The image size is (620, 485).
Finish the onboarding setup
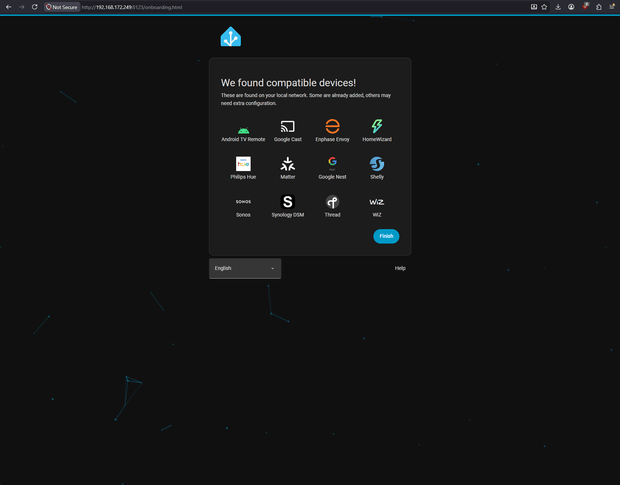(386, 236)
